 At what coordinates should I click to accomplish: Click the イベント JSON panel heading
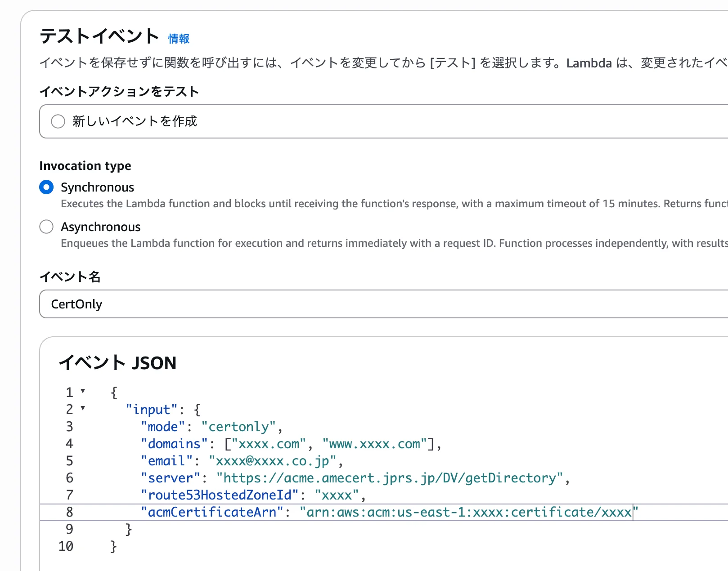(x=117, y=362)
